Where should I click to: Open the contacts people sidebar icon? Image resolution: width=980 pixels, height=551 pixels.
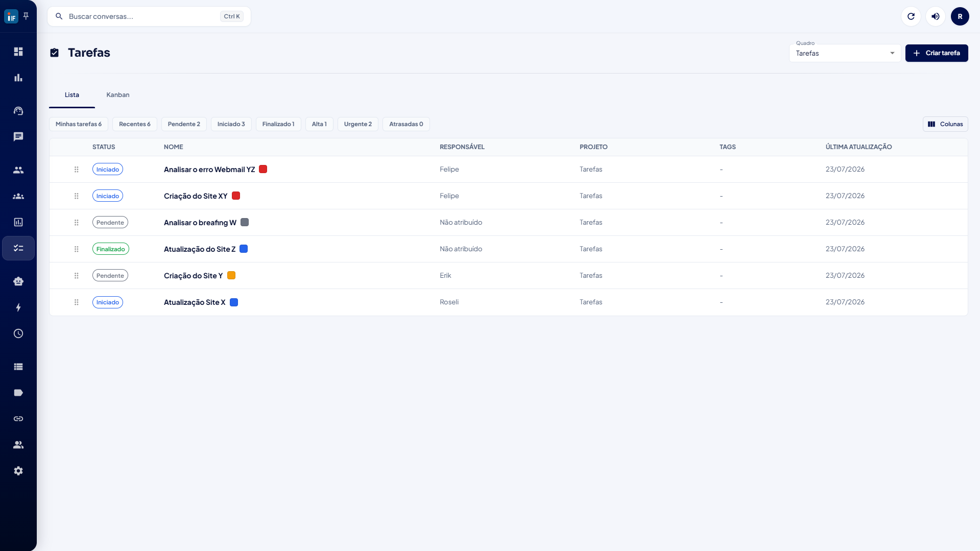(x=18, y=170)
